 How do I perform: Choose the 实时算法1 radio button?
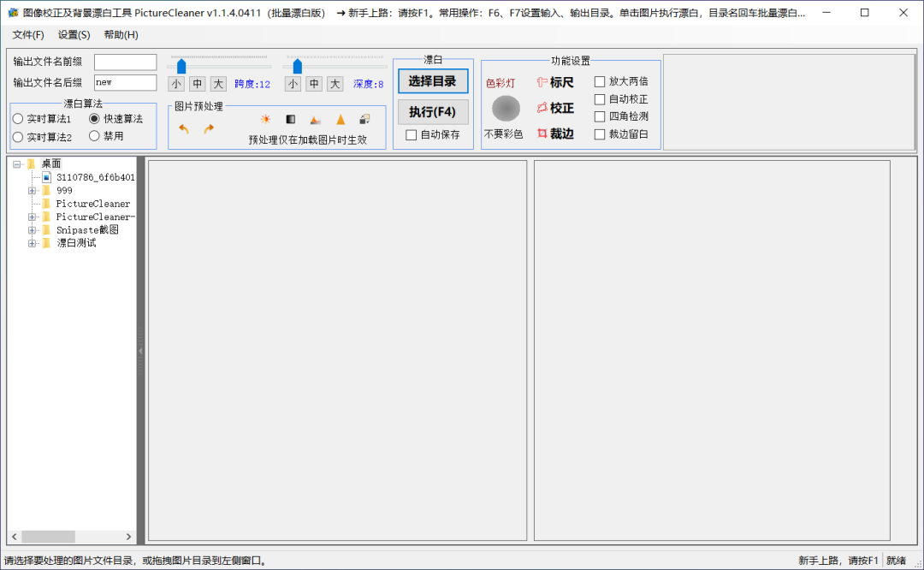pyautogui.click(x=18, y=119)
